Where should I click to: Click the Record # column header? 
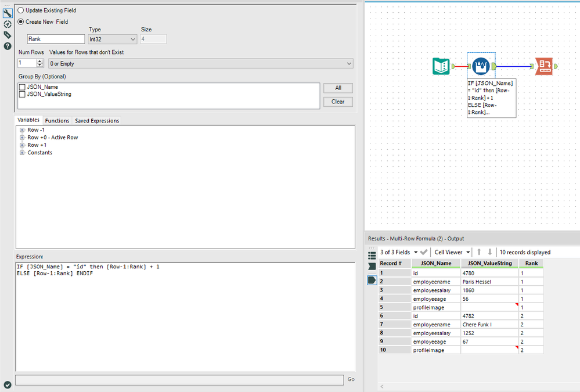click(394, 263)
